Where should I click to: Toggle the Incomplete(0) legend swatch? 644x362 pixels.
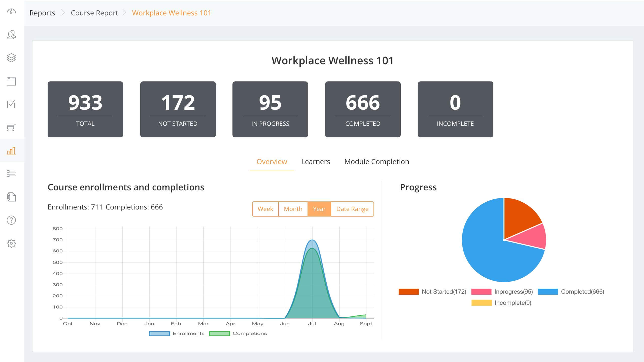(x=481, y=303)
